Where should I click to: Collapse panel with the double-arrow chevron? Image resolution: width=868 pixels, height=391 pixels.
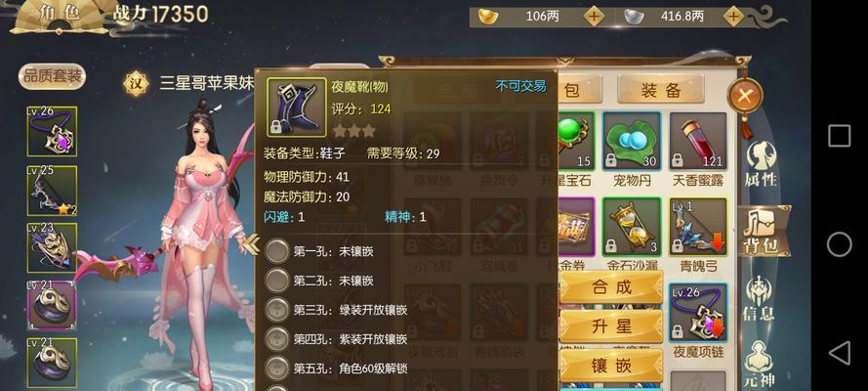pos(251,244)
